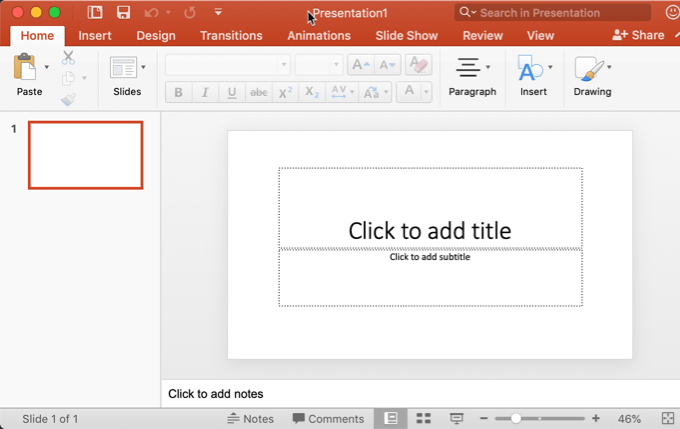This screenshot has height=429, width=680.
Task: Click the Save icon in title bar
Action: point(123,13)
